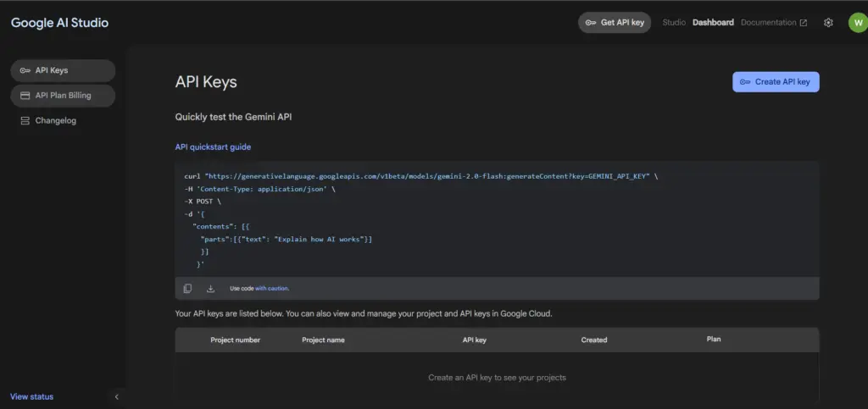The width and height of the screenshot is (868, 409).
Task: Click the 'with caution' link
Action: pos(272,289)
